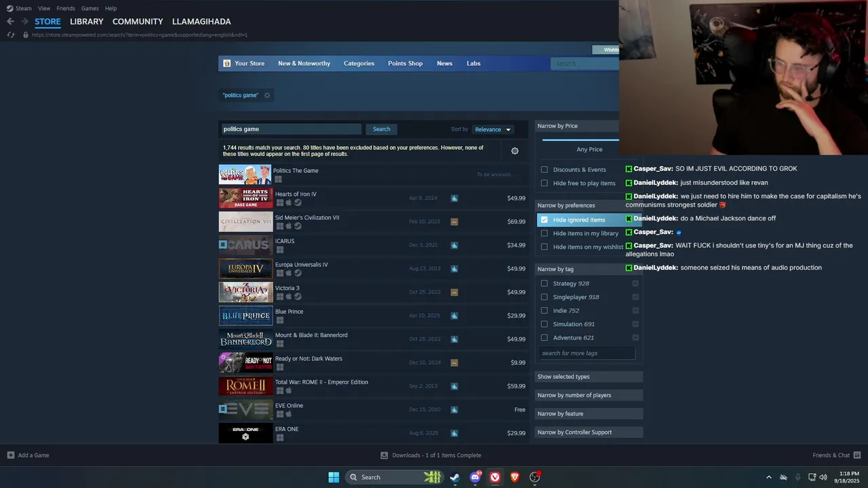The image size is (868, 488).
Task: Open the Help menu
Action: [x=111, y=8]
